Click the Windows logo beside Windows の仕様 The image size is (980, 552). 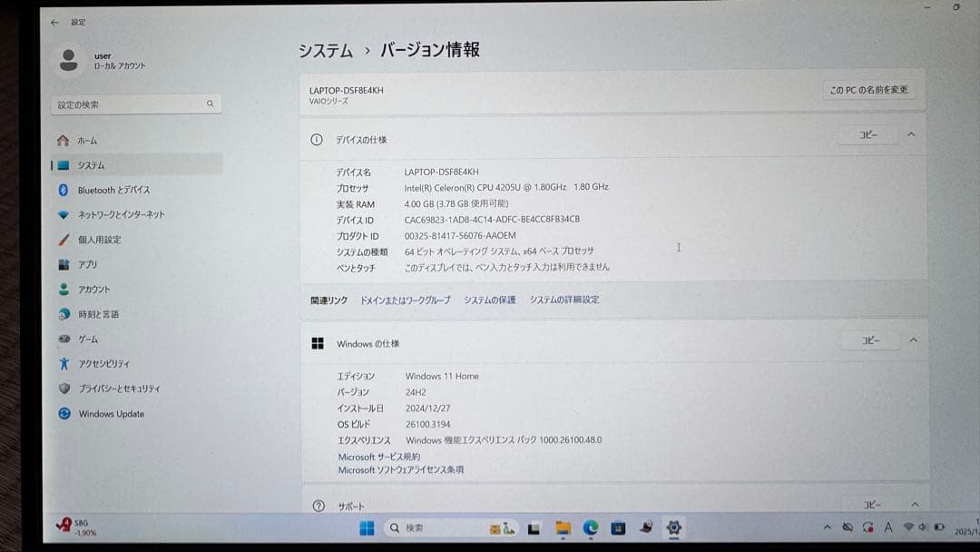318,343
